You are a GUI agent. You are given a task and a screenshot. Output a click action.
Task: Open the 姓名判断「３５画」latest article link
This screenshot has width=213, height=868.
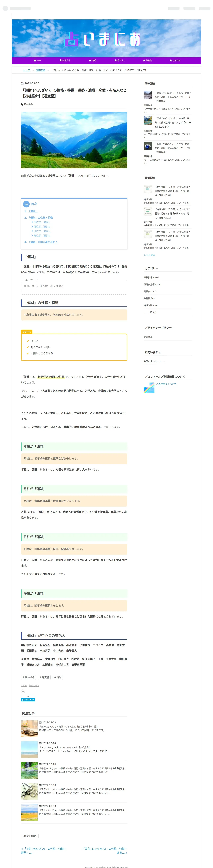pyautogui.click(x=173, y=214)
